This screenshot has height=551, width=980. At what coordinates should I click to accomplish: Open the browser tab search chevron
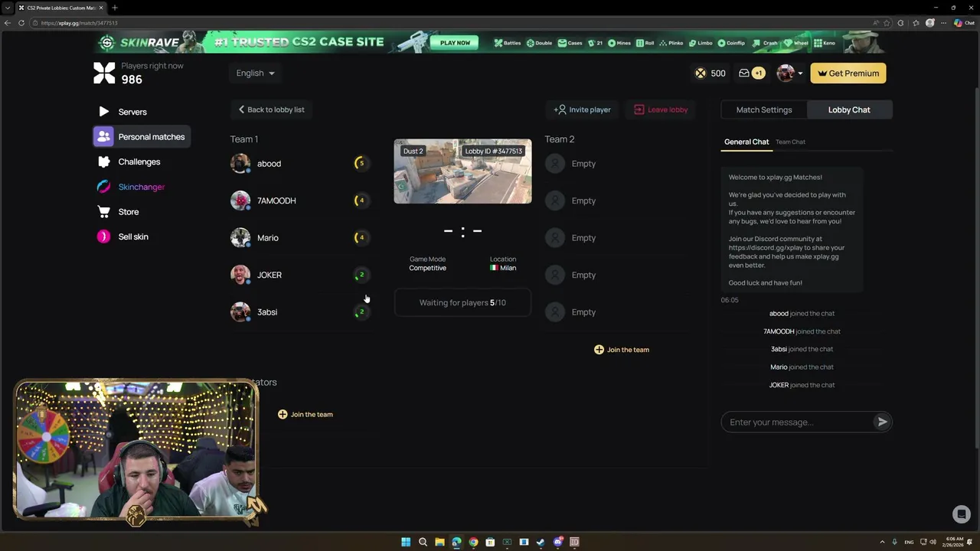(8, 8)
